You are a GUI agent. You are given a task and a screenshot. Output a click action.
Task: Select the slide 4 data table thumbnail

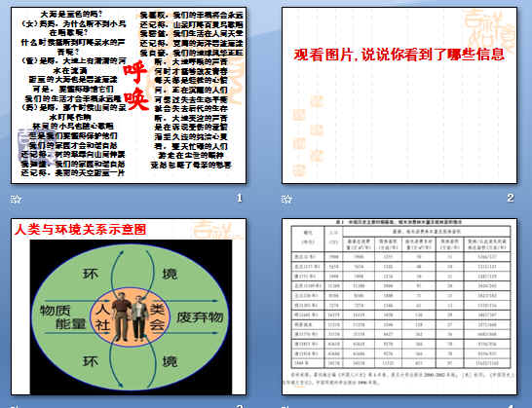pos(399,307)
